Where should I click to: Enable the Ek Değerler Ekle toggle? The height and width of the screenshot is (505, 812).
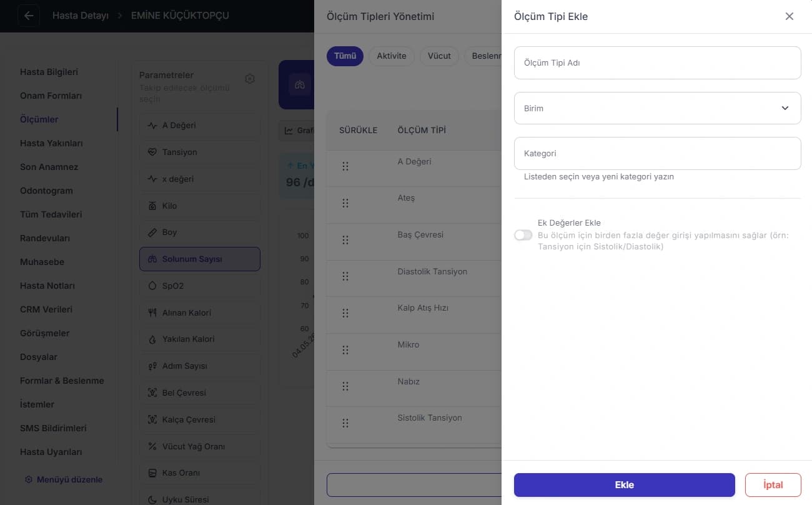[x=523, y=235]
